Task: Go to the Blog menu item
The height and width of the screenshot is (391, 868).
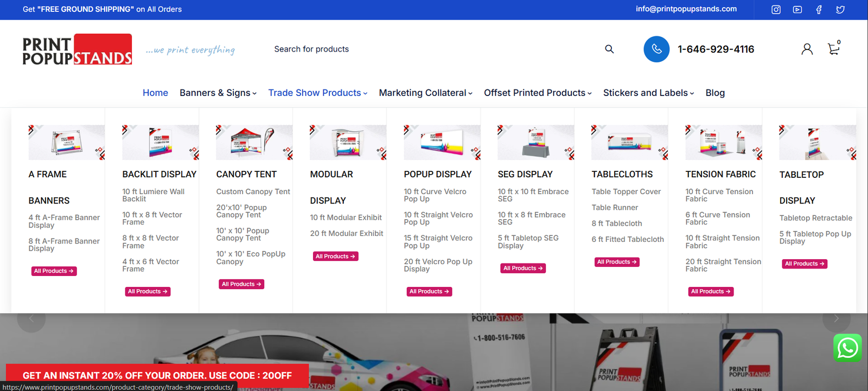Action: 715,93
